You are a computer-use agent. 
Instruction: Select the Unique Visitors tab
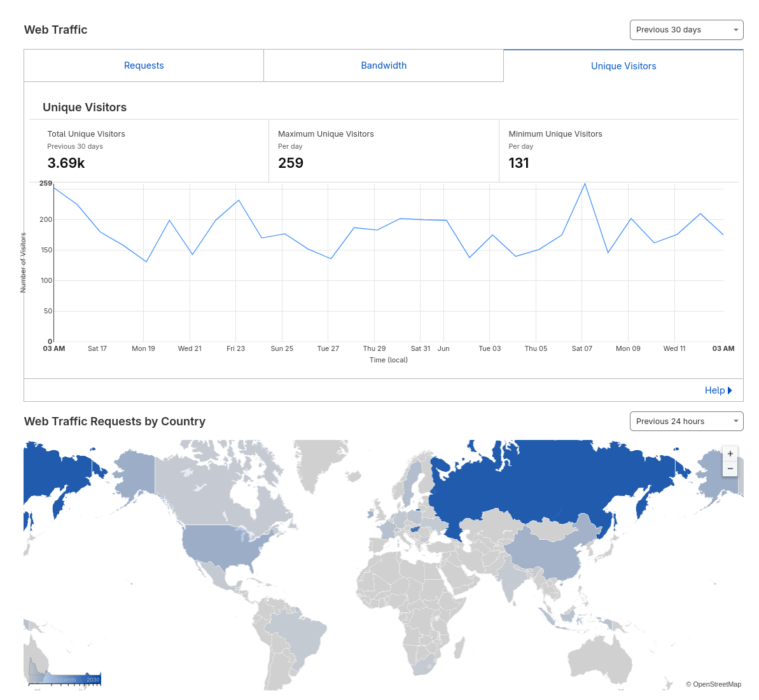click(623, 66)
